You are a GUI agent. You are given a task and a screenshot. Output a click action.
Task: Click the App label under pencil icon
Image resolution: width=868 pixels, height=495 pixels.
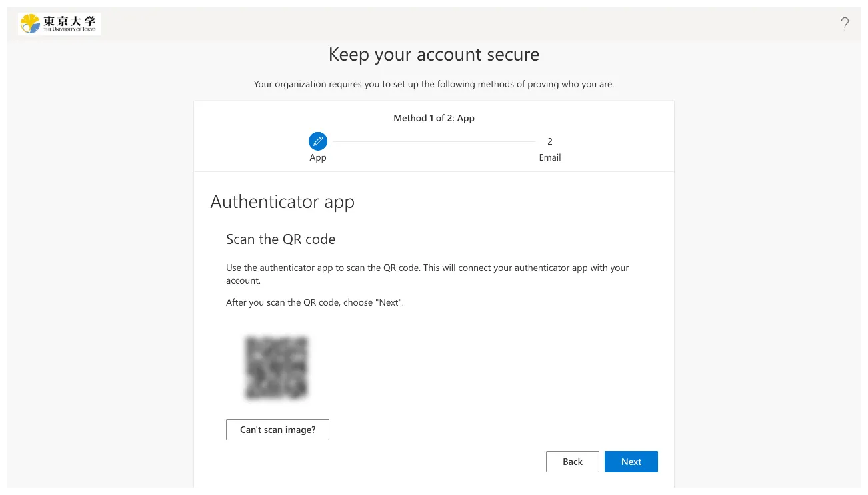point(318,158)
